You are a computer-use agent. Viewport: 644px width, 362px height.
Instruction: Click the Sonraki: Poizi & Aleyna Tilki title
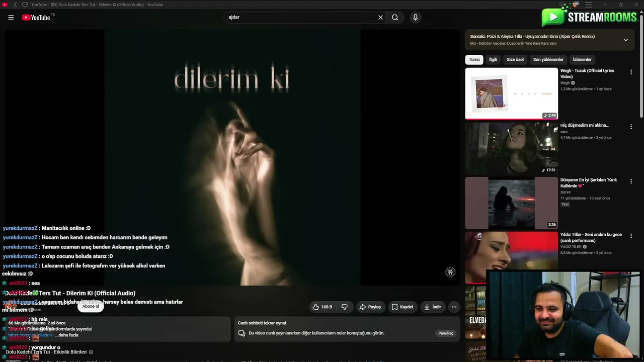tap(532, 37)
